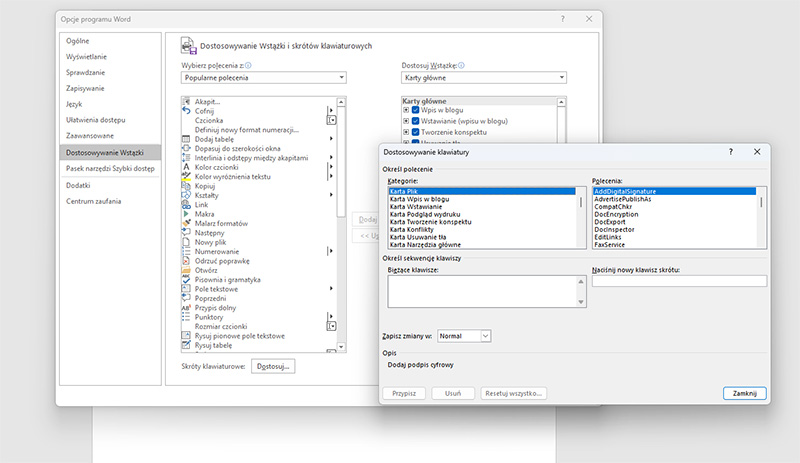Expand the Tworzenie konspektu tree node
800x463 pixels.
coord(406,132)
